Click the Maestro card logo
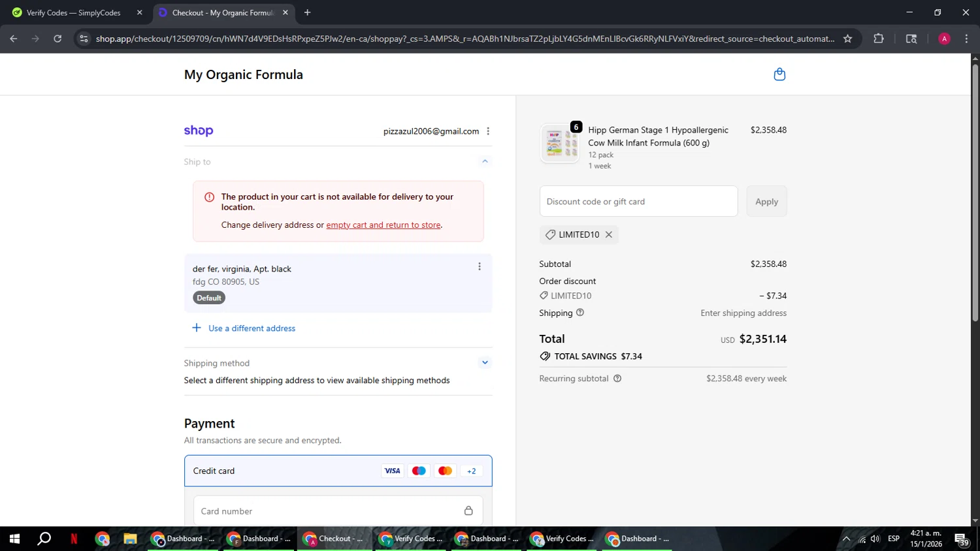Viewport: 980px width, 551px height. 419,471
